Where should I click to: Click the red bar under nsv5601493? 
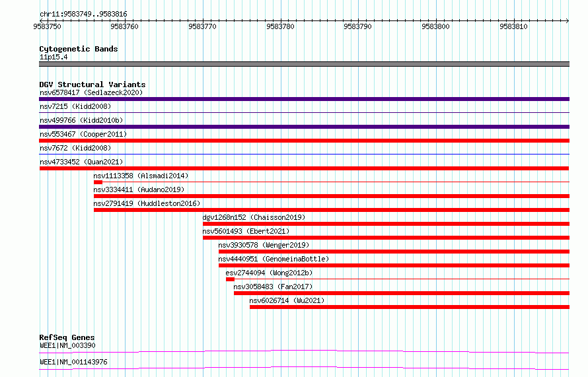[x=386, y=238]
